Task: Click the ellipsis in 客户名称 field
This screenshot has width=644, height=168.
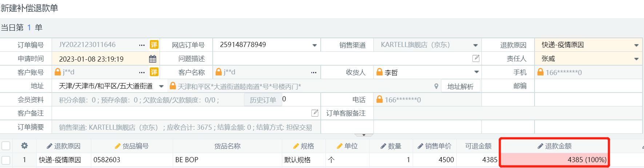Action: tap(313, 73)
